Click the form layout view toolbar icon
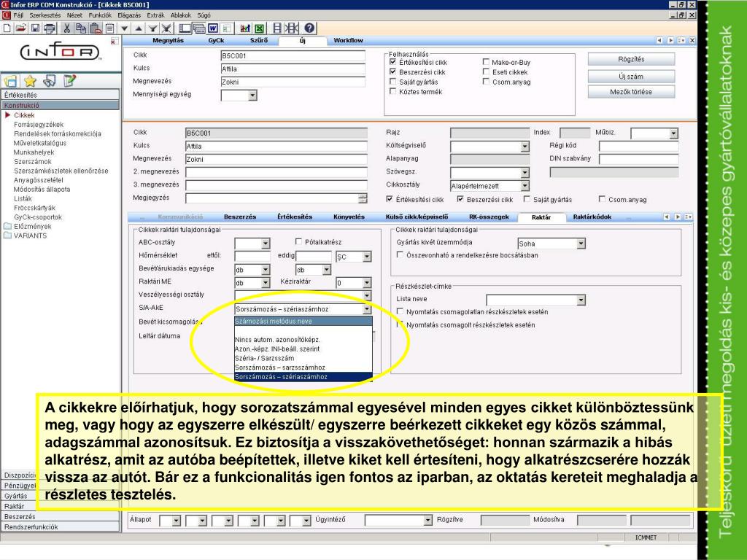The image size is (747, 560). tap(185, 28)
